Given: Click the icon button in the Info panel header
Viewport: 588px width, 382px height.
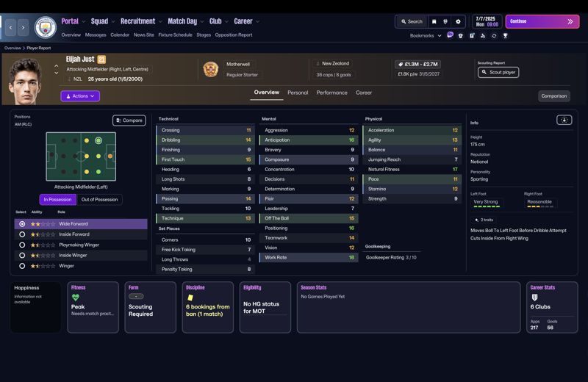Looking at the screenshot, I should coord(564,120).
